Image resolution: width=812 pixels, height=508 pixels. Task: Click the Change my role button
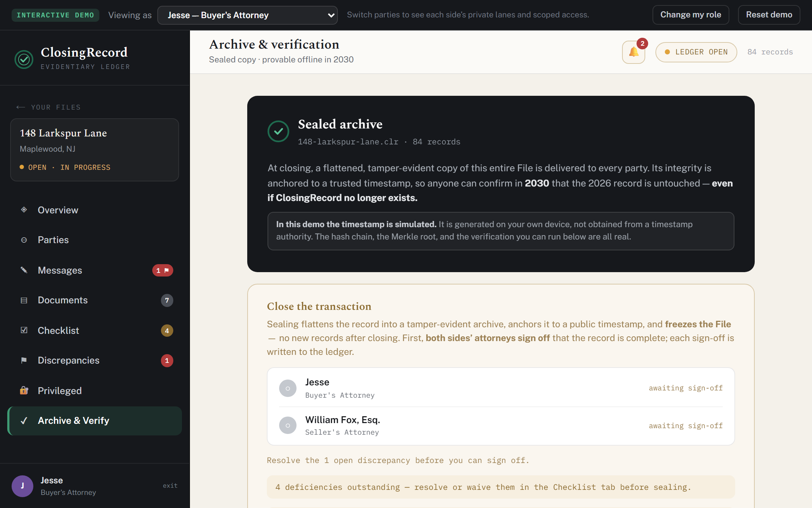point(691,15)
